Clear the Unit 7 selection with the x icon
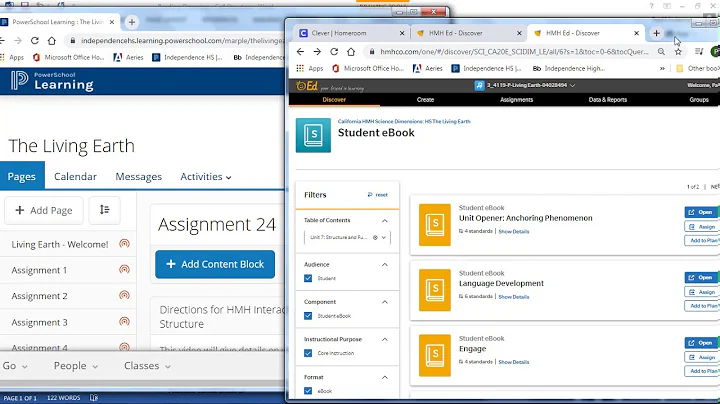Screen dimensions: 720x404 point(375,237)
